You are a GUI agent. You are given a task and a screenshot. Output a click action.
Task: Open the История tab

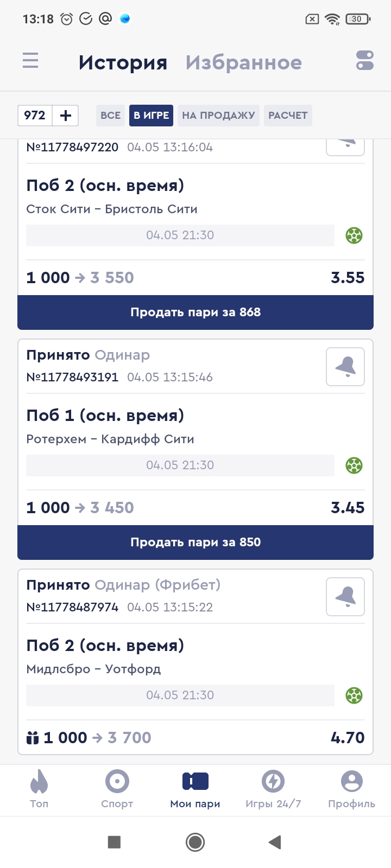(x=123, y=63)
